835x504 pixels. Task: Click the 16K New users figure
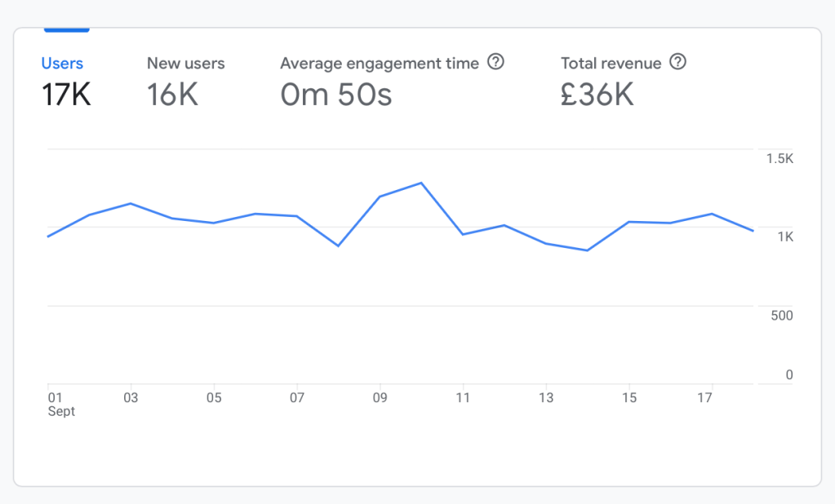click(x=172, y=94)
